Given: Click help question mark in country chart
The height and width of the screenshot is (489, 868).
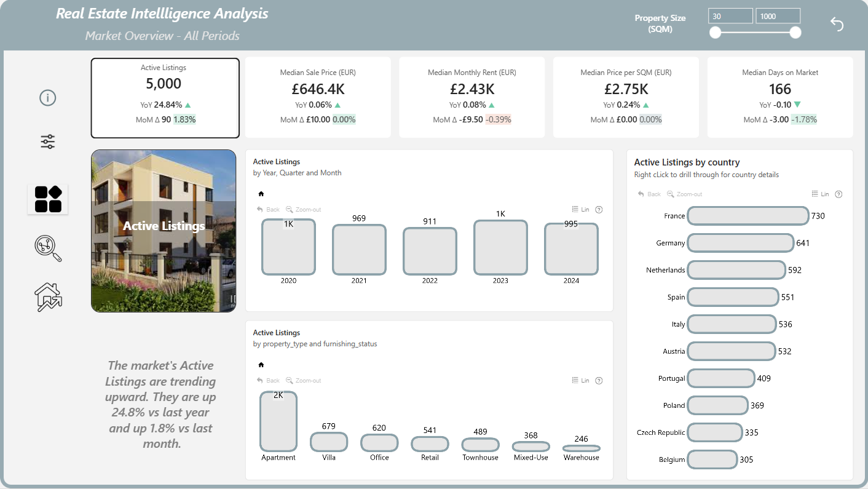Looking at the screenshot, I should [838, 194].
